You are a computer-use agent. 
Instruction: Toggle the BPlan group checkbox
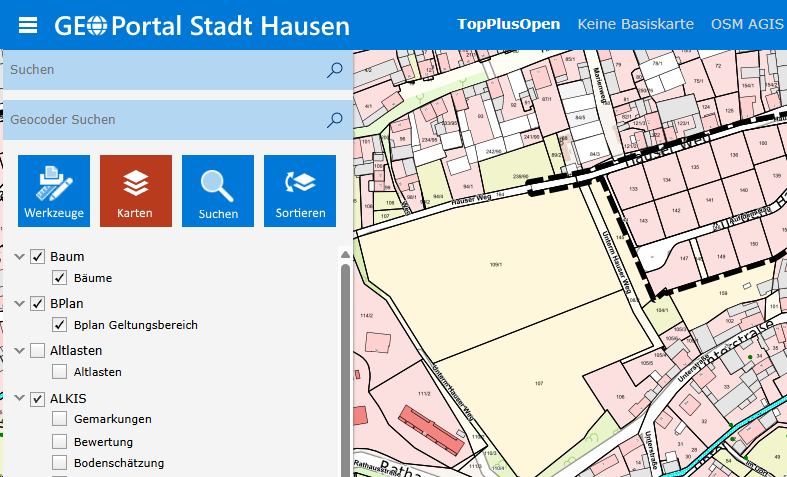tap(38, 303)
